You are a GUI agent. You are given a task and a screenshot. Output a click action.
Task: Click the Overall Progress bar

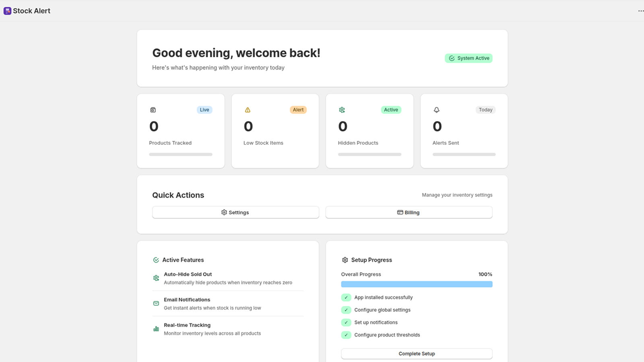click(x=417, y=284)
